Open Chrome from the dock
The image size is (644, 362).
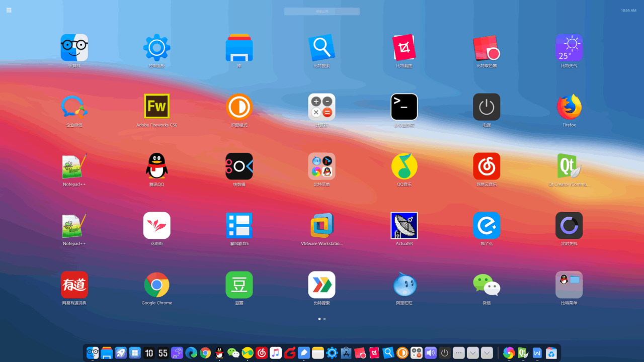(x=205, y=353)
